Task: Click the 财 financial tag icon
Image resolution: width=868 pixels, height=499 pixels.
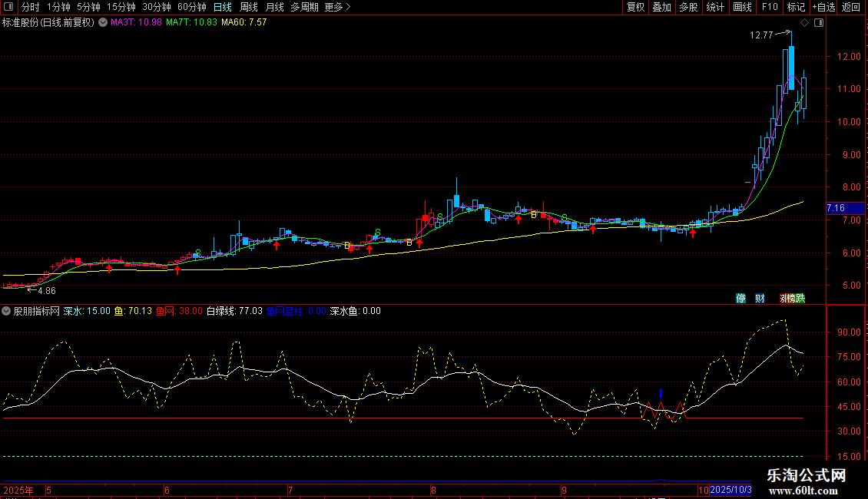Action: click(760, 299)
